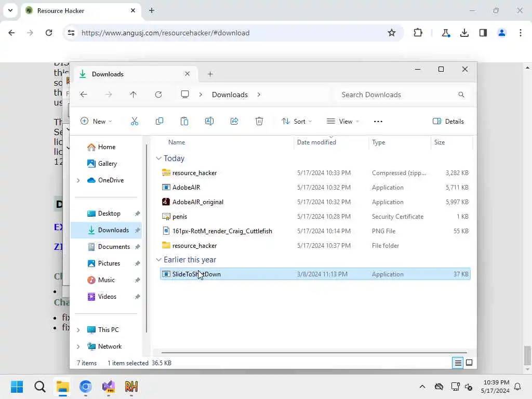Select the resource_hacker file folder

(315, 246)
